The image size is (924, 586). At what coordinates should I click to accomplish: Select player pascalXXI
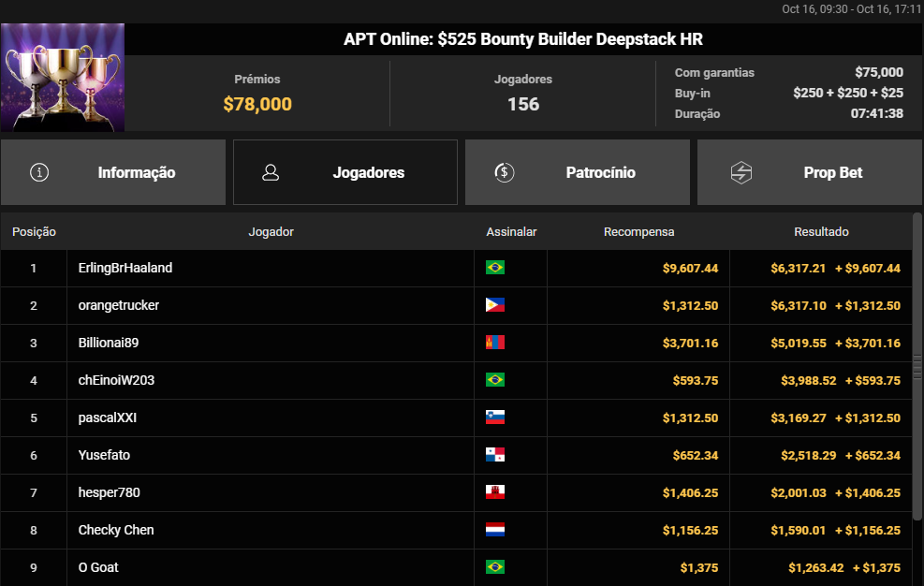pos(108,418)
